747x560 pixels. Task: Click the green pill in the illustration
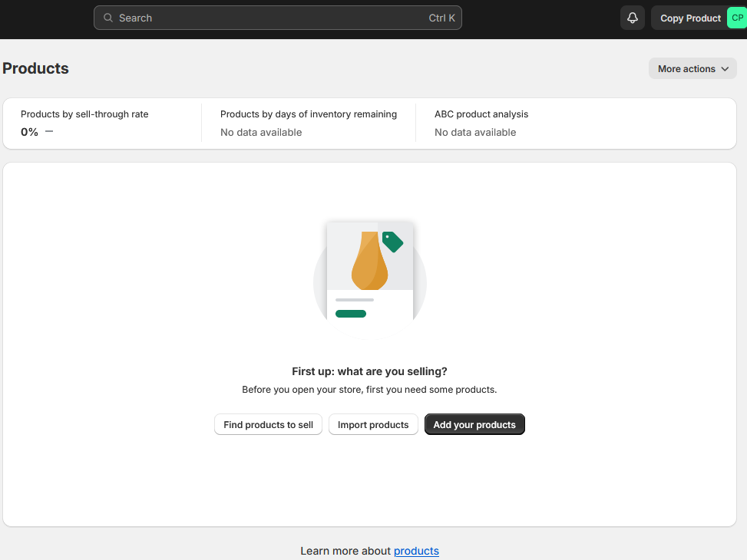pyautogui.click(x=351, y=313)
